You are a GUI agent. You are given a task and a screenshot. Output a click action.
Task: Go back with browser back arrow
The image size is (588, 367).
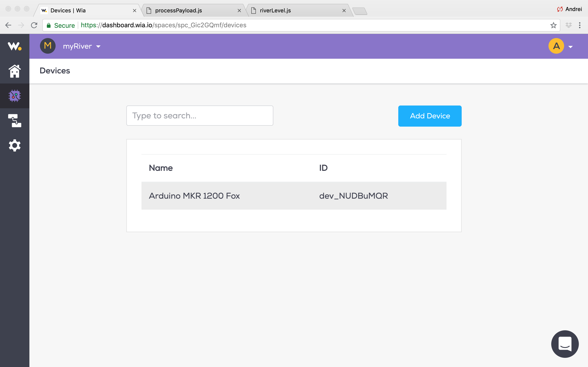coord(8,25)
